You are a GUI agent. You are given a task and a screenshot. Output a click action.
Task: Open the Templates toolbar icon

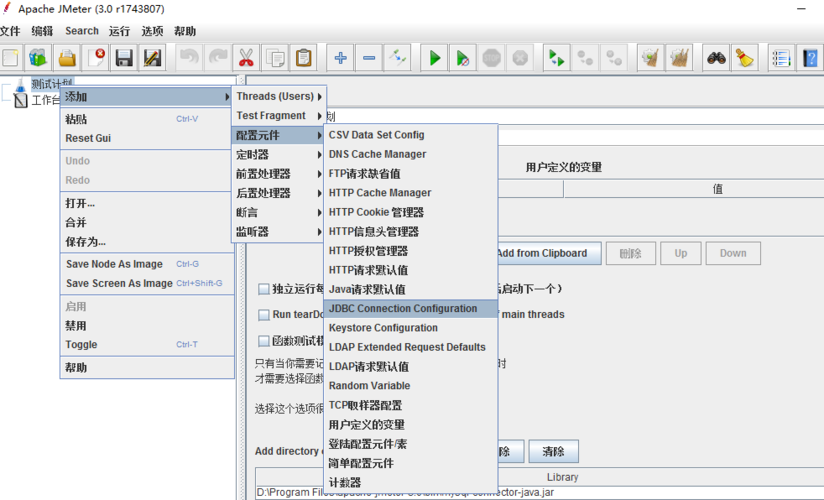coord(38,57)
